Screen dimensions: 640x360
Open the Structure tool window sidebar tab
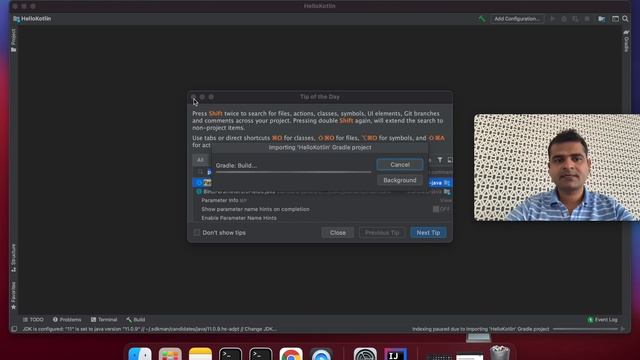click(x=13, y=258)
